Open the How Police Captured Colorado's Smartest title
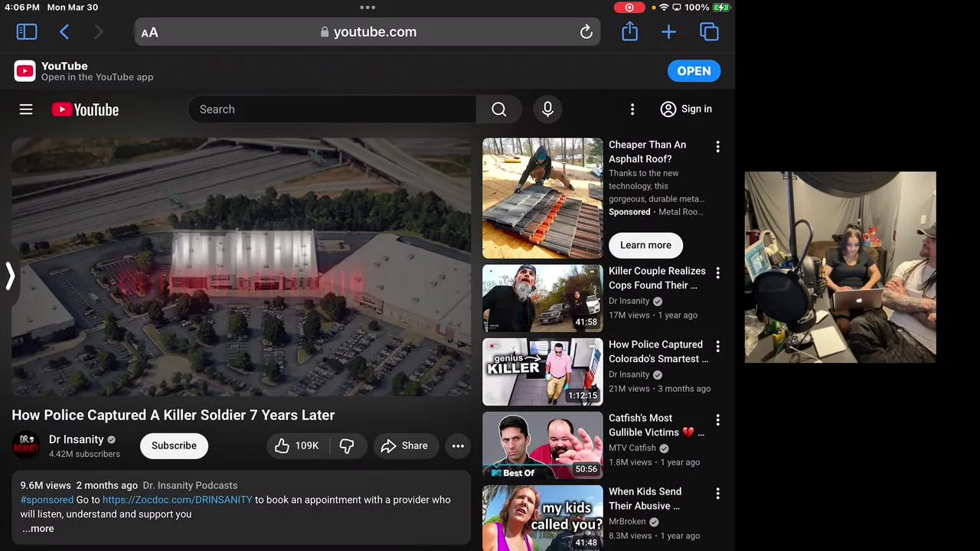 coord(658,351)
